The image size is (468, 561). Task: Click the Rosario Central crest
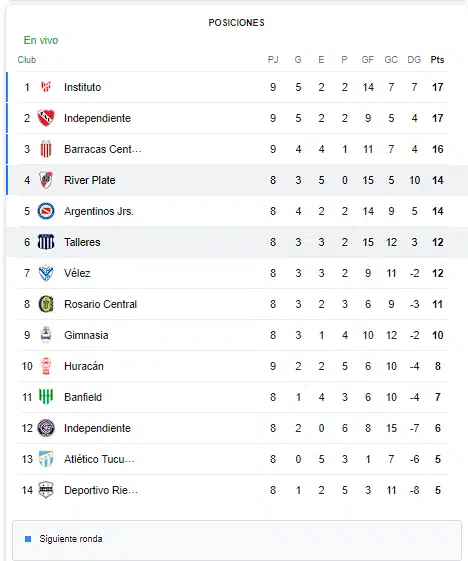click(x=46, y=304)
